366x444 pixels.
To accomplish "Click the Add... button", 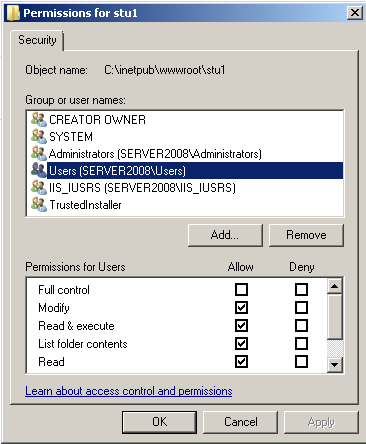I will [x=225, y=235].
